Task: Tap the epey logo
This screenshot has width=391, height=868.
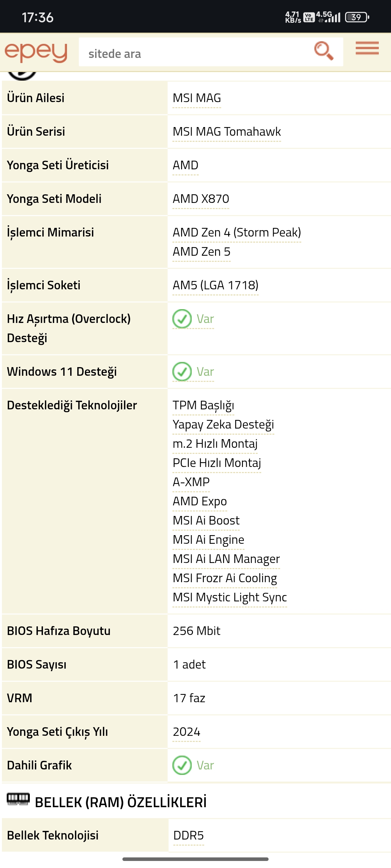Action: pos(36,52)
